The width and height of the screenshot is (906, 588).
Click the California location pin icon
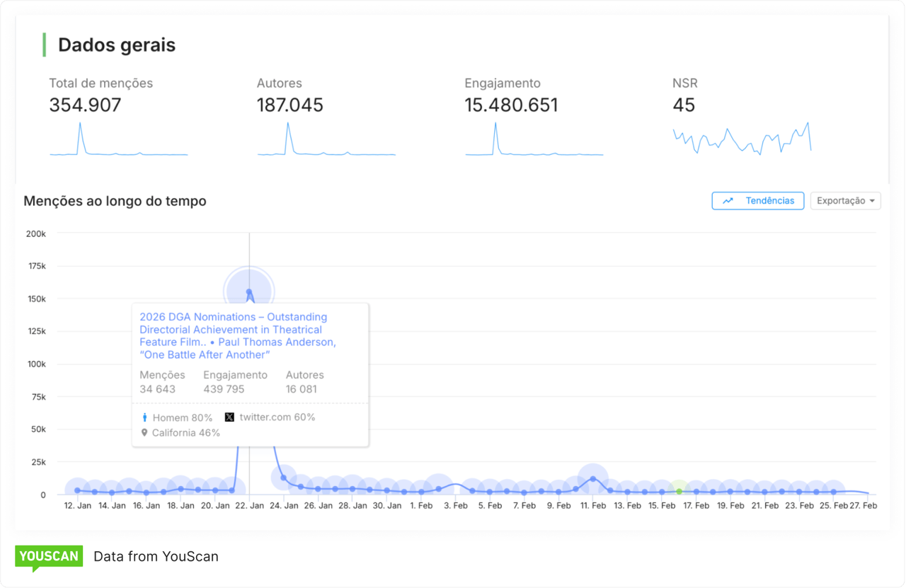pyautogui.click(x=144, y=432)
